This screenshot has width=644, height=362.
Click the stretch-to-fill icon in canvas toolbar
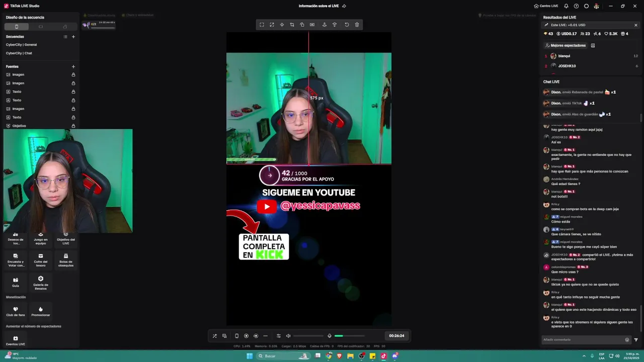[x=272, y=25]
